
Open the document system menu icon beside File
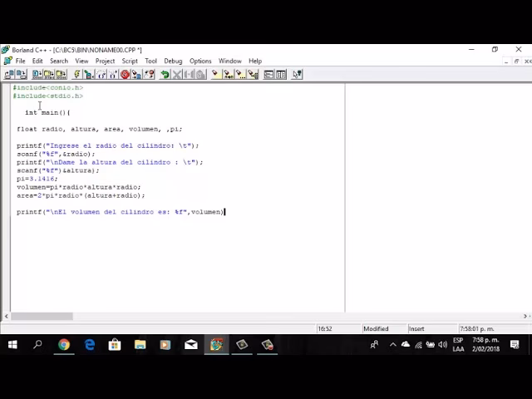[7, 61]
